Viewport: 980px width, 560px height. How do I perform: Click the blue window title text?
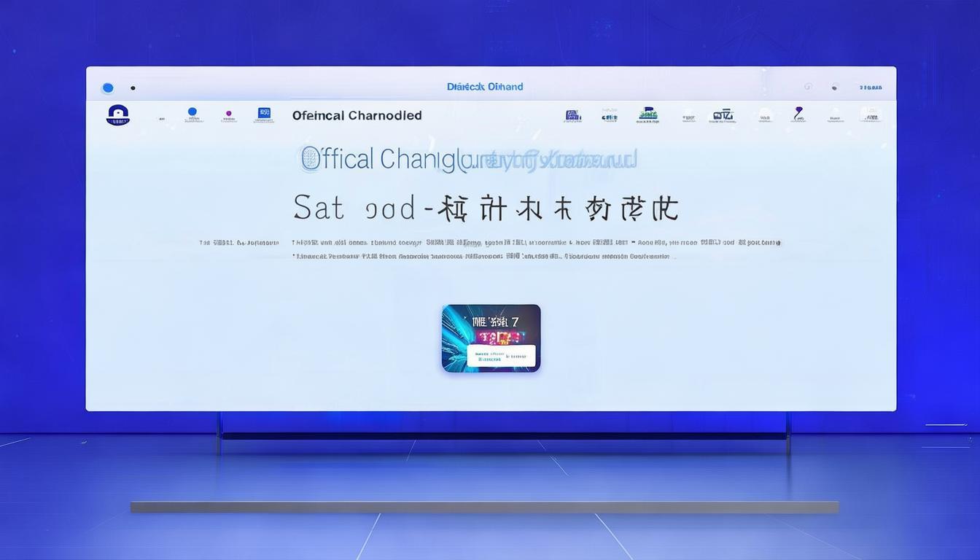(485, 87)
